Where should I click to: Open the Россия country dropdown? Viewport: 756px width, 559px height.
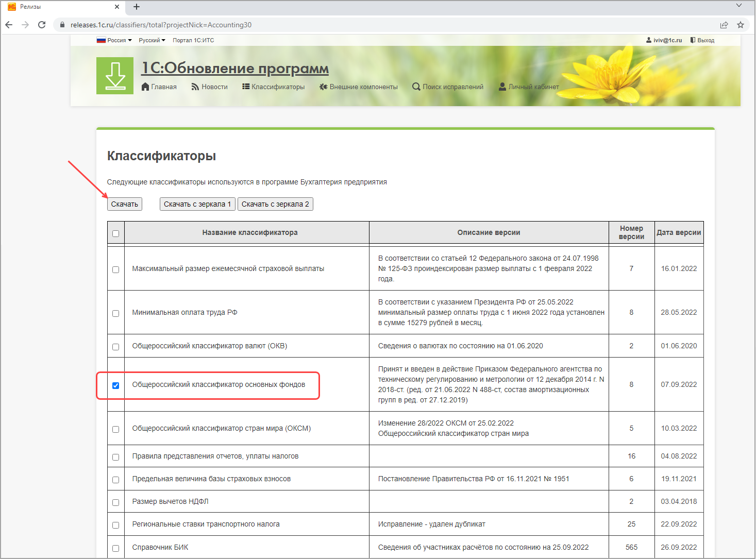[114, 40]
